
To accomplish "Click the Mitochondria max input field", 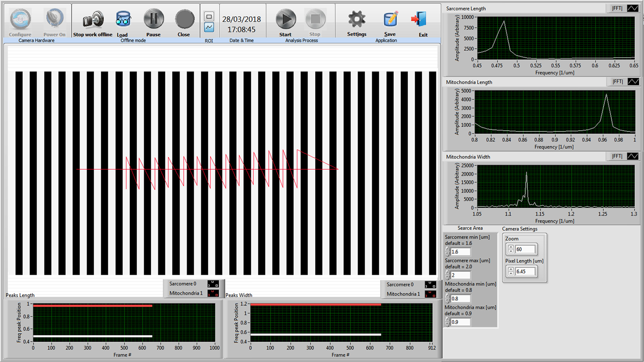I will pos(460,322).
